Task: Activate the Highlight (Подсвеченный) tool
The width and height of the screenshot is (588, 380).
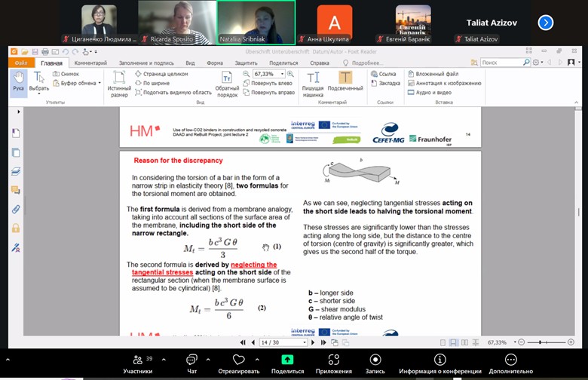Action: coord(345,84)
